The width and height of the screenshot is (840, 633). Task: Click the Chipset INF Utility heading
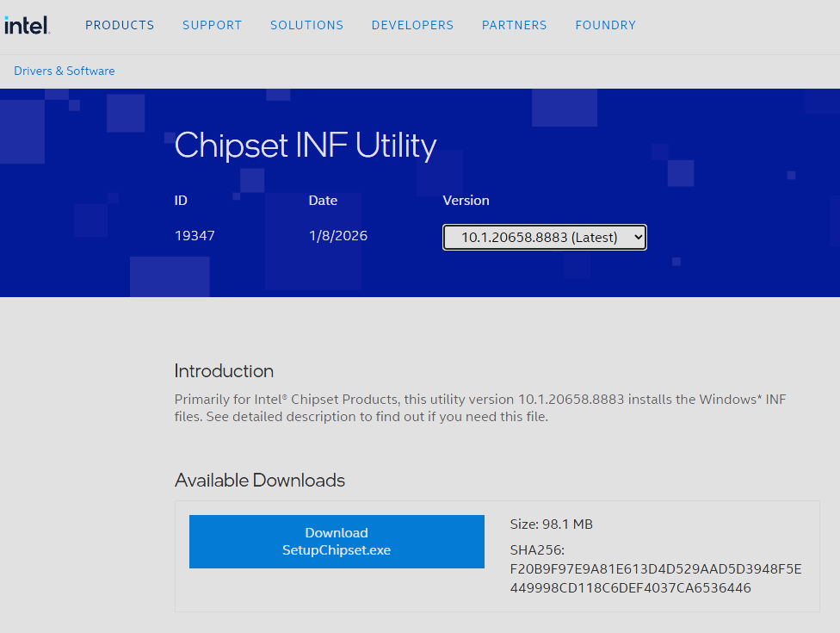pos(306,145)
